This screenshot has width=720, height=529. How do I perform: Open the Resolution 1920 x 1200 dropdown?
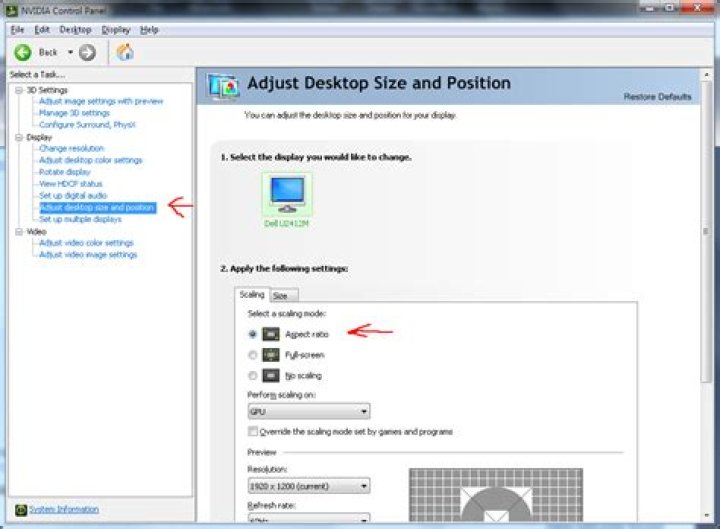pos(309,485)
